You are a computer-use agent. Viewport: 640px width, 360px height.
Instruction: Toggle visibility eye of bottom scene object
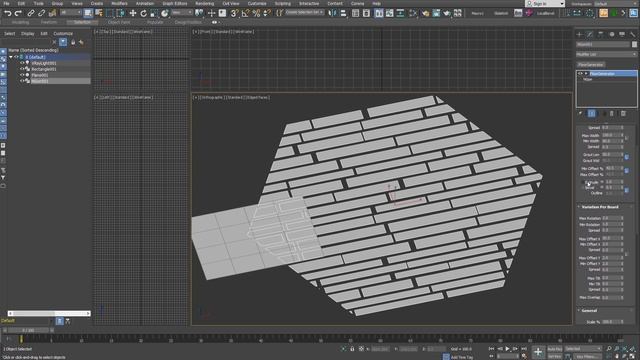22,81
